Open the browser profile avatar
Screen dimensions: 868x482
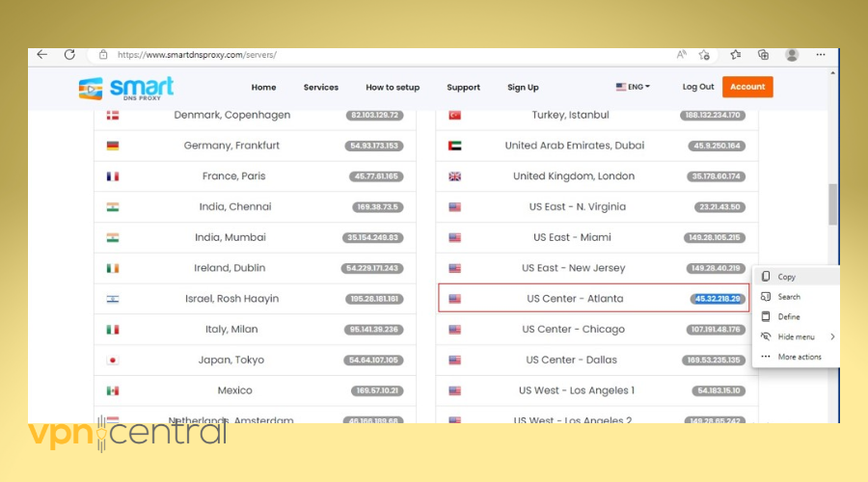coord(792,54)
